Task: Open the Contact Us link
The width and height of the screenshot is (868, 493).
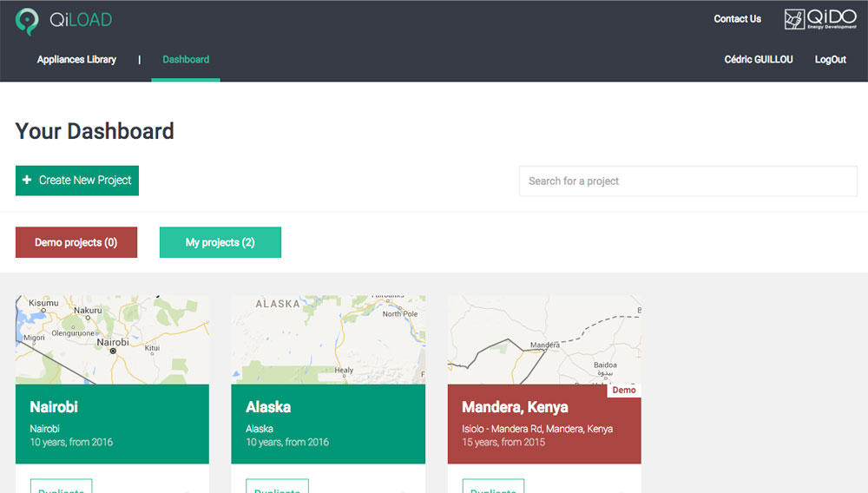Action: [x=737, y=19]
